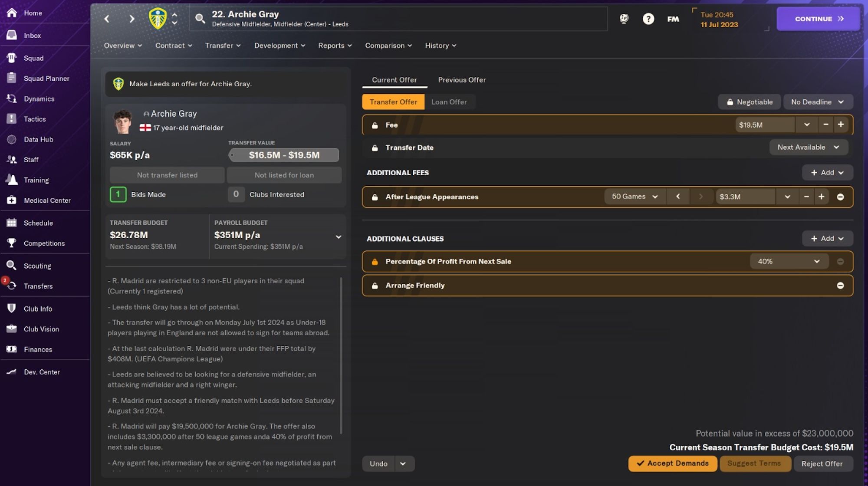
Task: Open the 40% profit percentage dropdown
Action: 789,261
